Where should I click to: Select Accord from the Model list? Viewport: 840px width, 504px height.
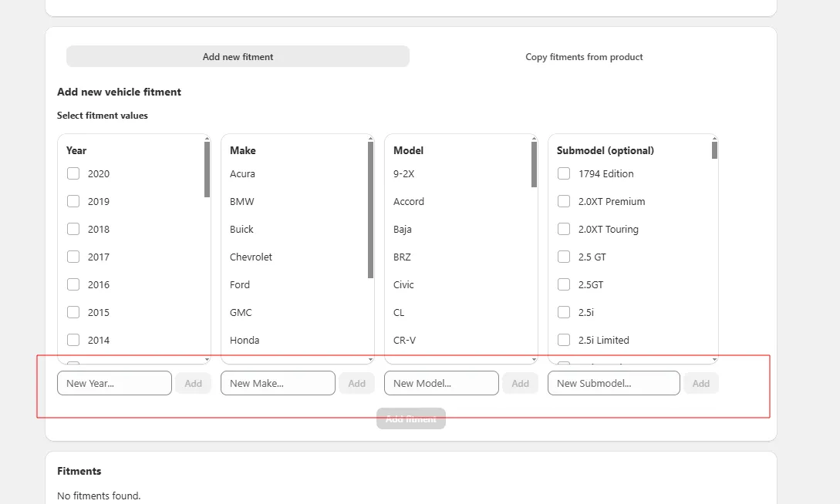click(409, 201)
